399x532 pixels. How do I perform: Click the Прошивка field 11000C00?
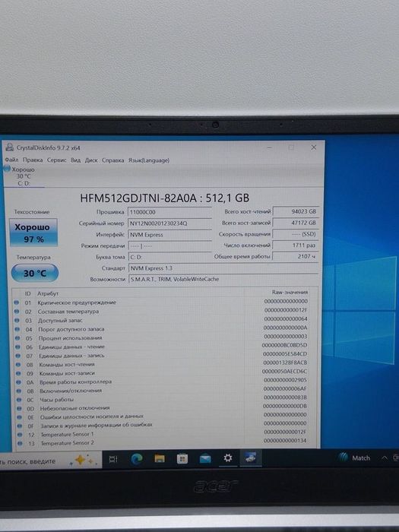coord(169,212)
